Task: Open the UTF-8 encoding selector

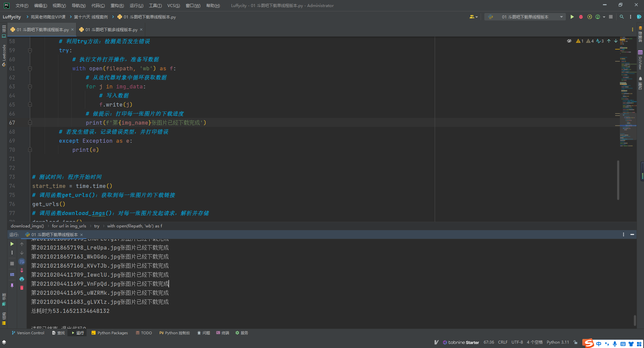Action: point(517,342)
